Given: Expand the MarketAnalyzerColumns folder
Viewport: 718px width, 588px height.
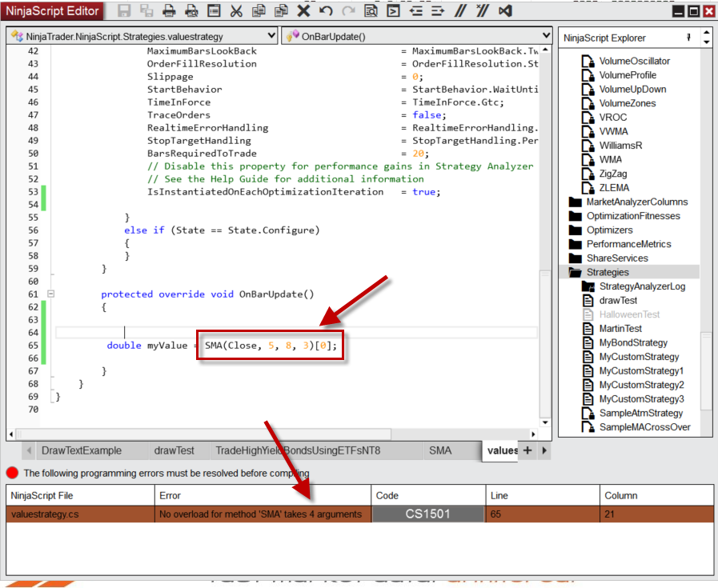Looking at the screenshot, I should (628, 202).
